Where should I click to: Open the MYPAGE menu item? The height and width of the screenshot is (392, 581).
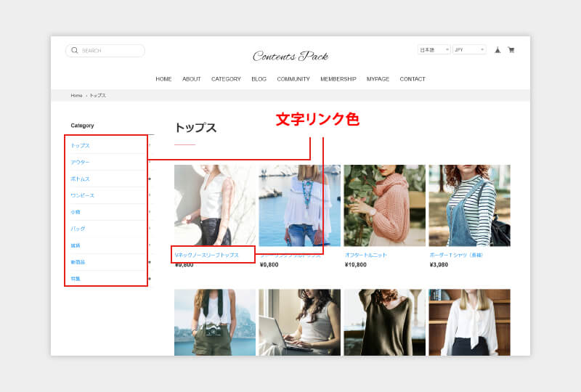point(378,79)
